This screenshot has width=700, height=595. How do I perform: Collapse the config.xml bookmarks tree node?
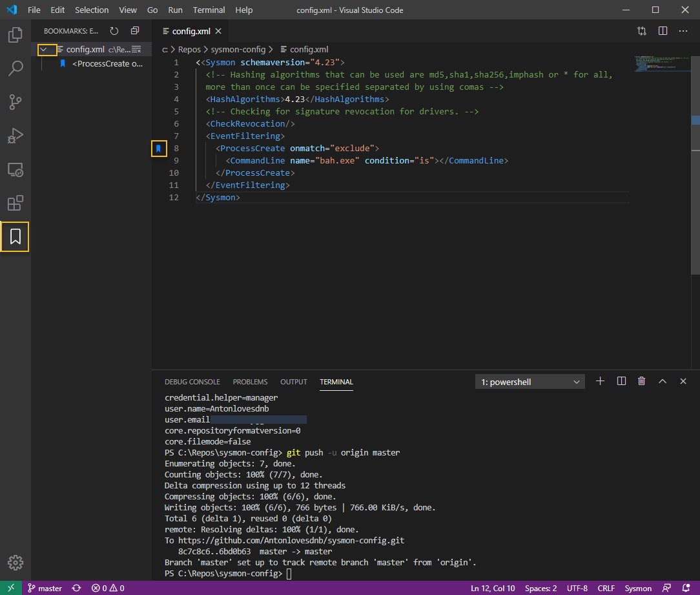(x=43, y=49)
